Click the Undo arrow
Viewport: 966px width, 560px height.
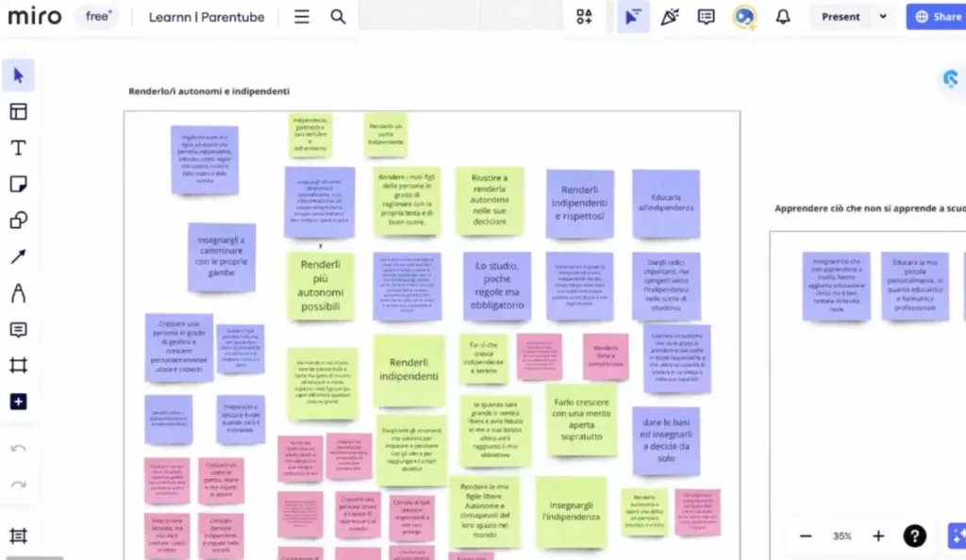pos(19,449)
